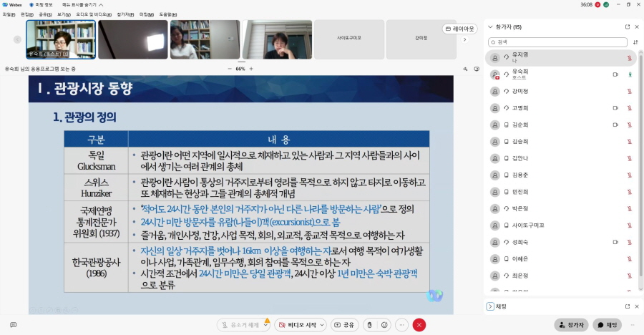Screen dimensions: 644x335
Task: Select participant 사이또구미꼬 in list
Action: 561,225
